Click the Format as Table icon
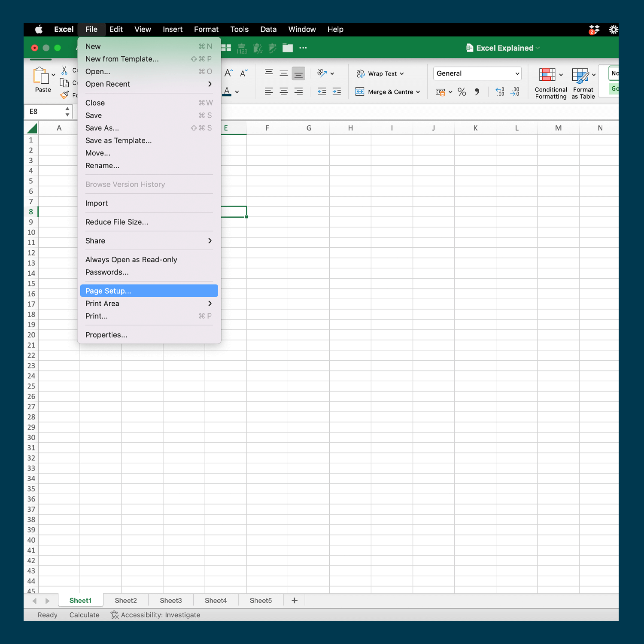 580,75
